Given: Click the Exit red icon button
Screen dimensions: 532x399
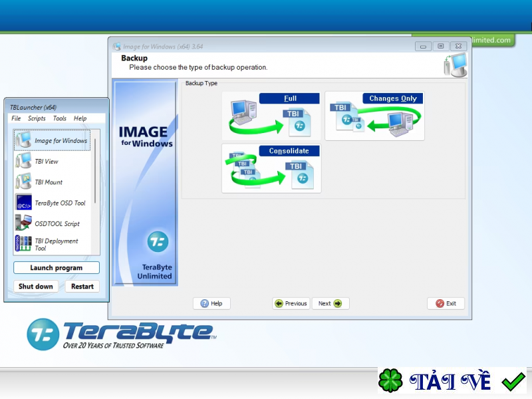Looking at the screenshot, I should tap(446, 303).
